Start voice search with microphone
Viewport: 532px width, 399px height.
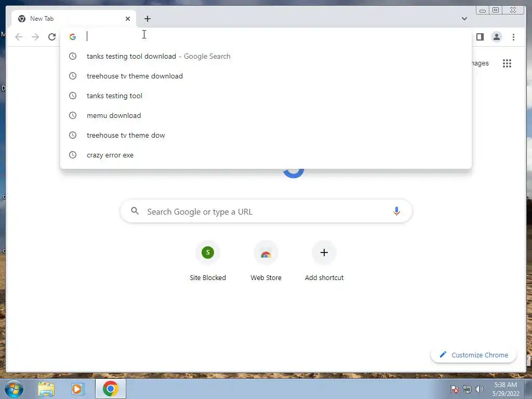coord(396,211)
